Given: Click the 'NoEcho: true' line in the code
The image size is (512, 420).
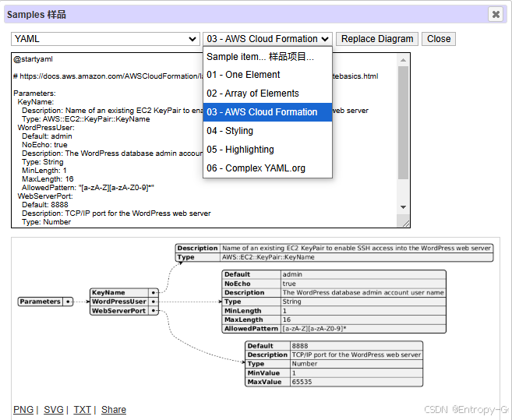Looking at the screenshot, I should [44, 145].
